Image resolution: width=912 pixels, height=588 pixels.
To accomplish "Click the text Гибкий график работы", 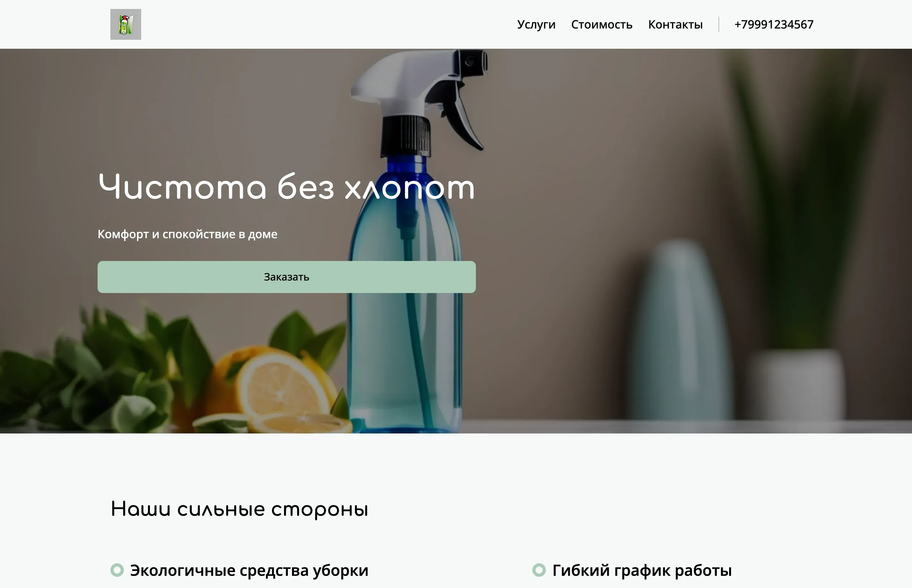I will pos(642,570).
